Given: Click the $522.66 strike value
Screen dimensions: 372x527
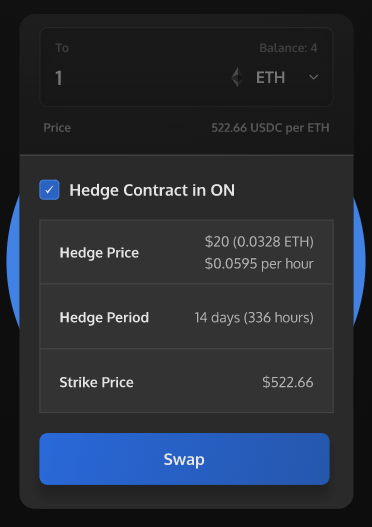Looking at the screenshot, I should coord(288,382).
